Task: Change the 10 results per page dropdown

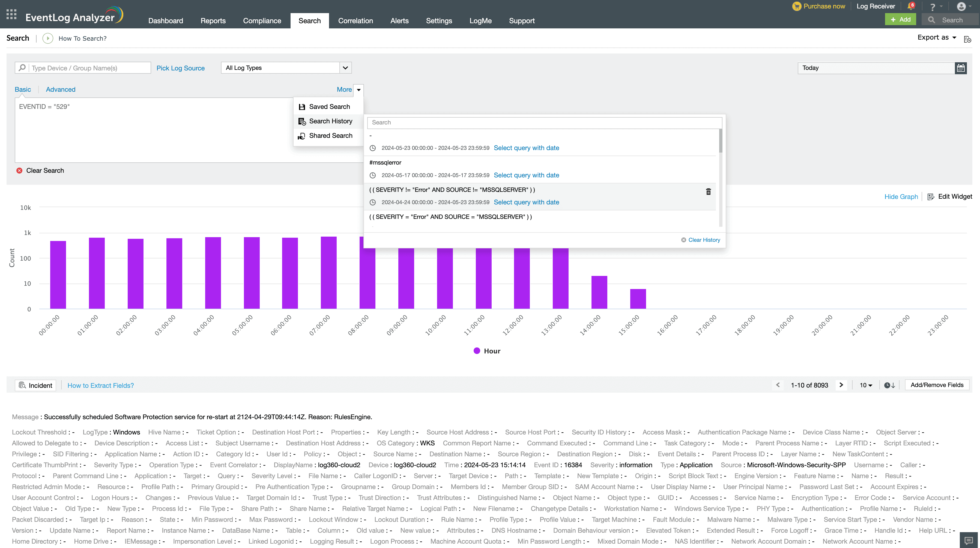Action: (866, 385)
